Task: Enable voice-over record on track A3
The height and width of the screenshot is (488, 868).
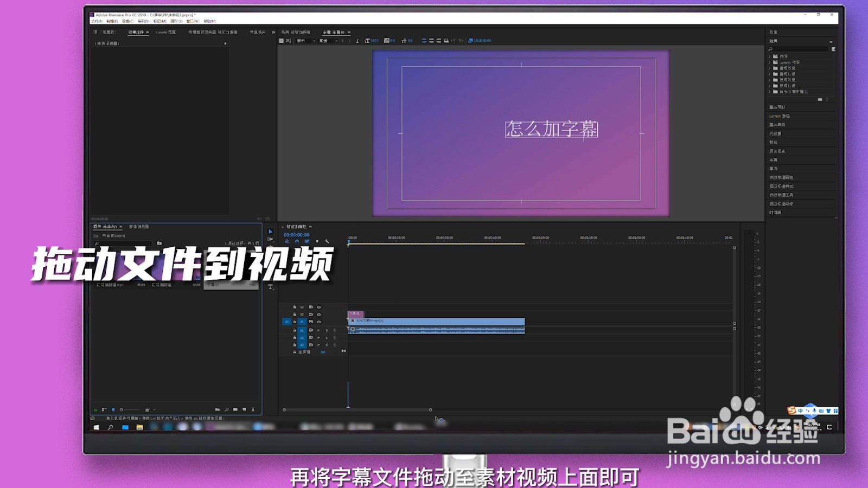Action: click(x=335, y=345)
